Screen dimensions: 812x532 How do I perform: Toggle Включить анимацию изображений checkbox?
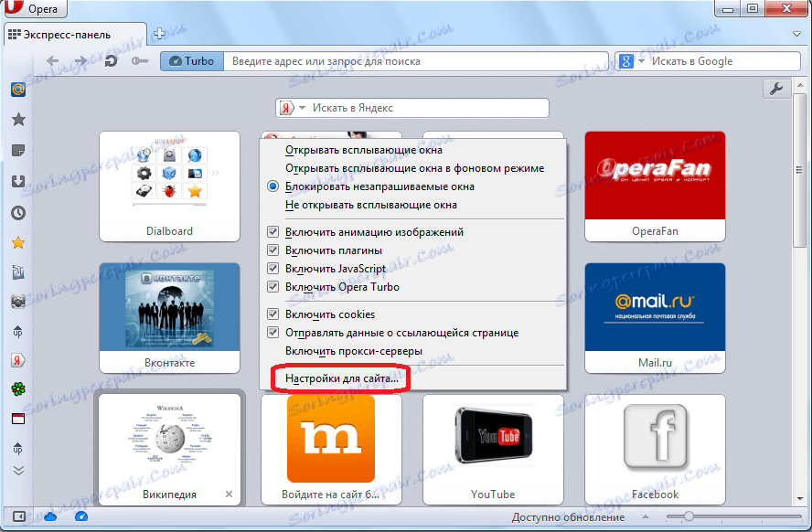[x=272, y=232]
